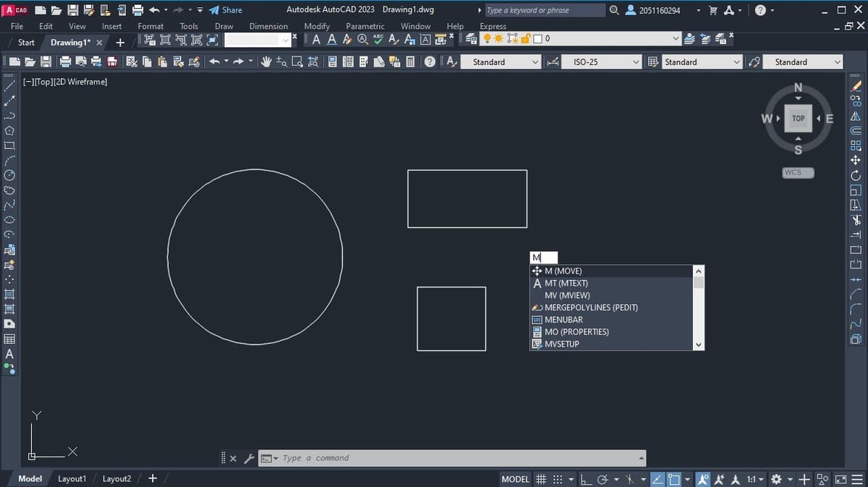This screenshot has height=487, width=868.
Task: Toggle annotation objects visibility in status bar
Action: pyautogui.click(x=705, y=479)
